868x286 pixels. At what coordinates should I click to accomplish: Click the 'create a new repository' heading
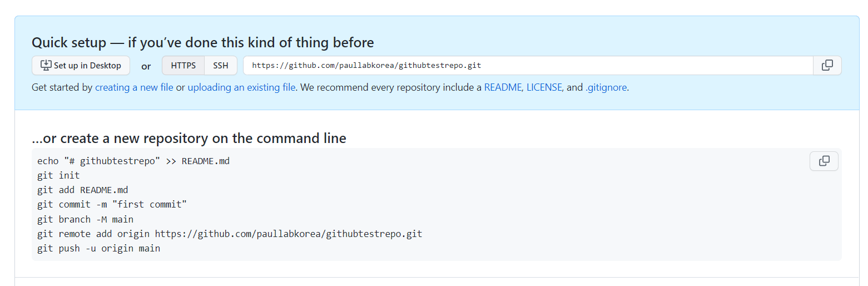tap(189, 138)
